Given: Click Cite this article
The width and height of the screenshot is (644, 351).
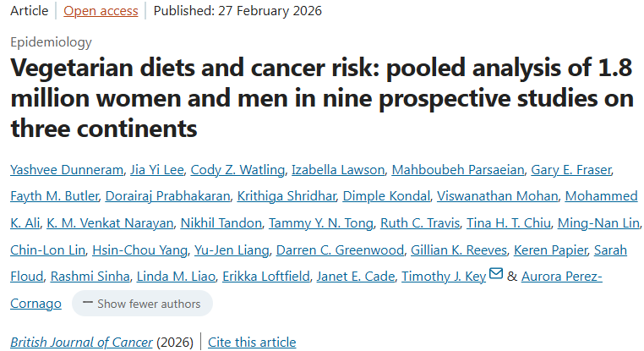Looking at the screenshot, I should 252,342.
